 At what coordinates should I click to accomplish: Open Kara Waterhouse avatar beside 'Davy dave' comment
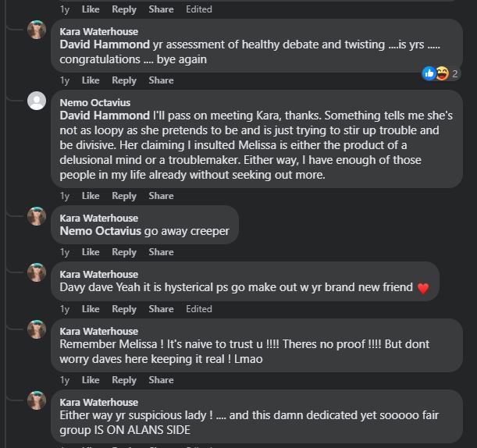tap(37, 272)
